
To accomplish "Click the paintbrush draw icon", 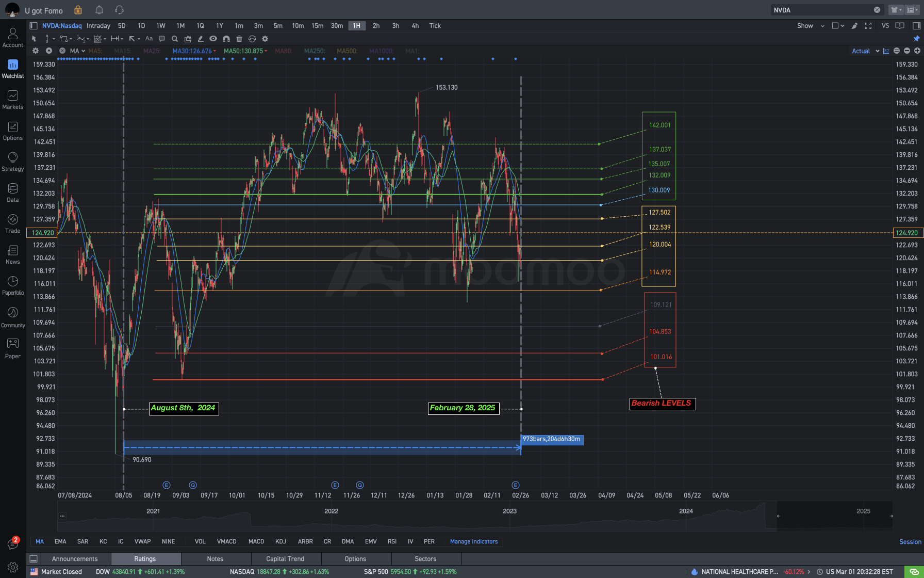I will (x=854, y=26).
